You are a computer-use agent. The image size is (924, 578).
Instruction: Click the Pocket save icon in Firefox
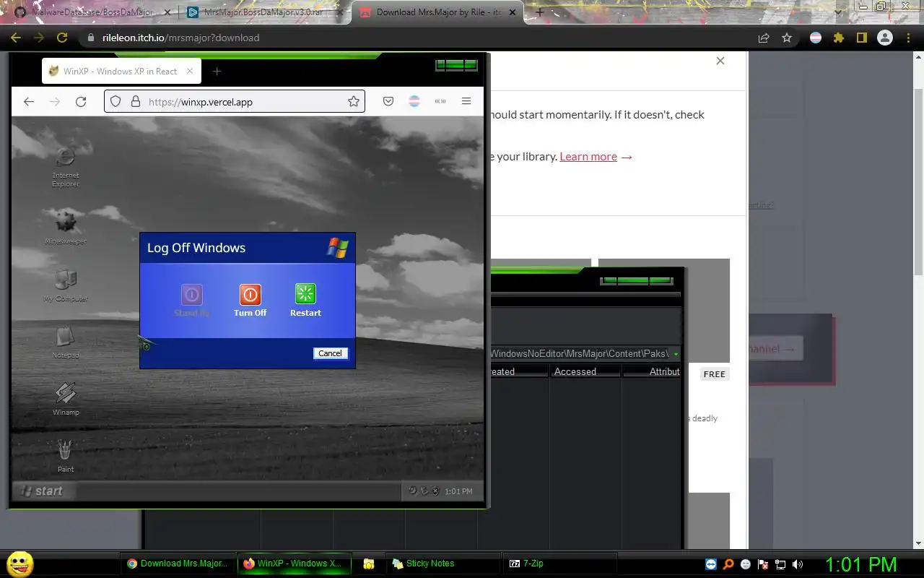click(388, 102)
